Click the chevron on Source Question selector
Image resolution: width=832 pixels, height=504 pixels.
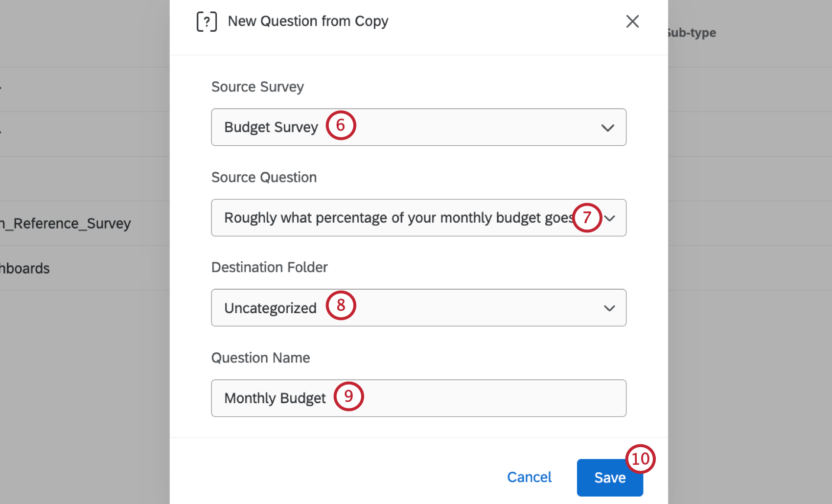coord(610,218)
